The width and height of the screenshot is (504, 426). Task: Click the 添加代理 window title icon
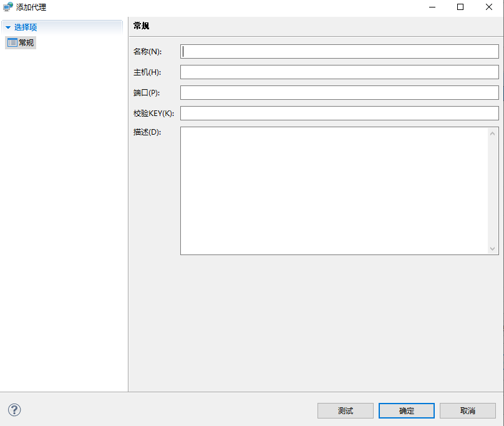(8, 7)
